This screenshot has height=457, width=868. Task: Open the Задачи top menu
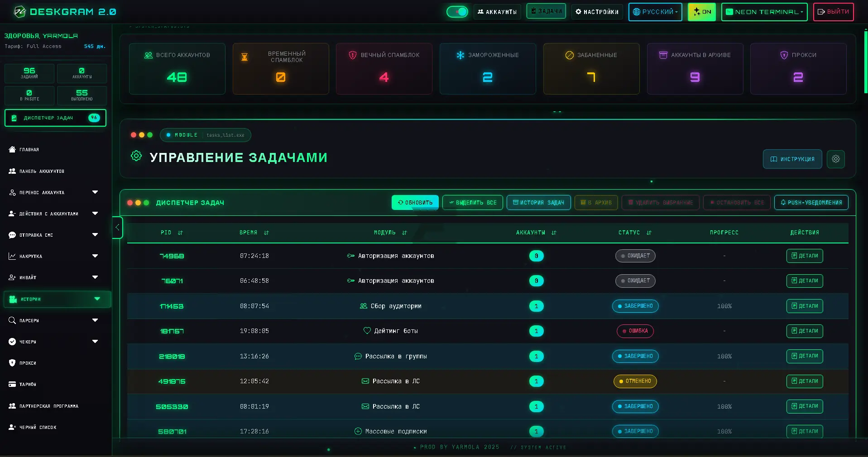[546, 11]
